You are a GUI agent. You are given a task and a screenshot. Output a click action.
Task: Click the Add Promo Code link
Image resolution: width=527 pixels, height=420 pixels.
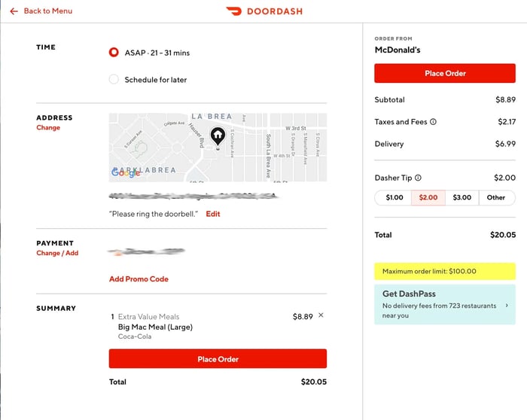pos(139,279)
